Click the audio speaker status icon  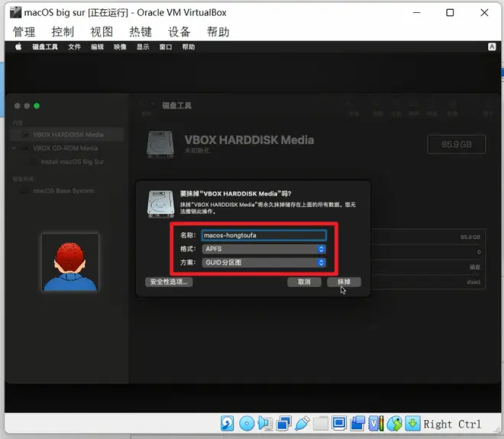tap(265, 423)
